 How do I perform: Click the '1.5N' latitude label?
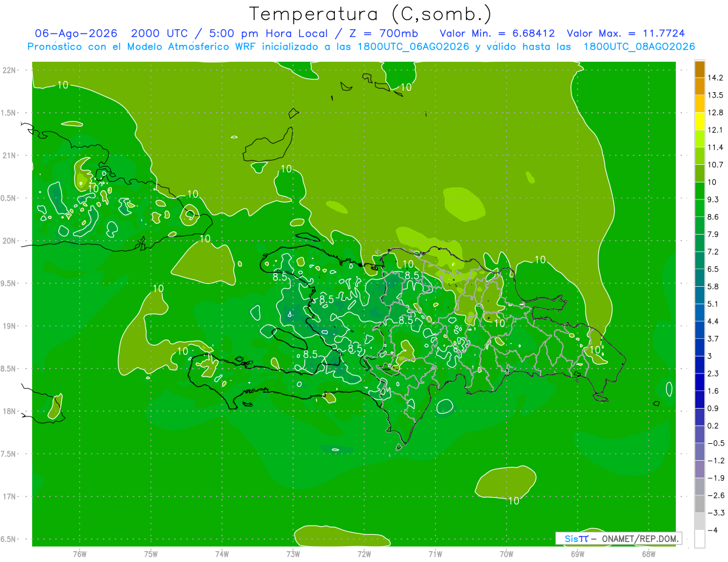(x=8, y=113)
